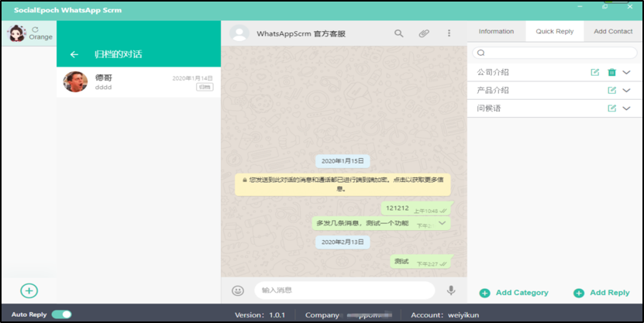Click the 输入消息 message input box
644x323 pixels.
pos(345,290)
